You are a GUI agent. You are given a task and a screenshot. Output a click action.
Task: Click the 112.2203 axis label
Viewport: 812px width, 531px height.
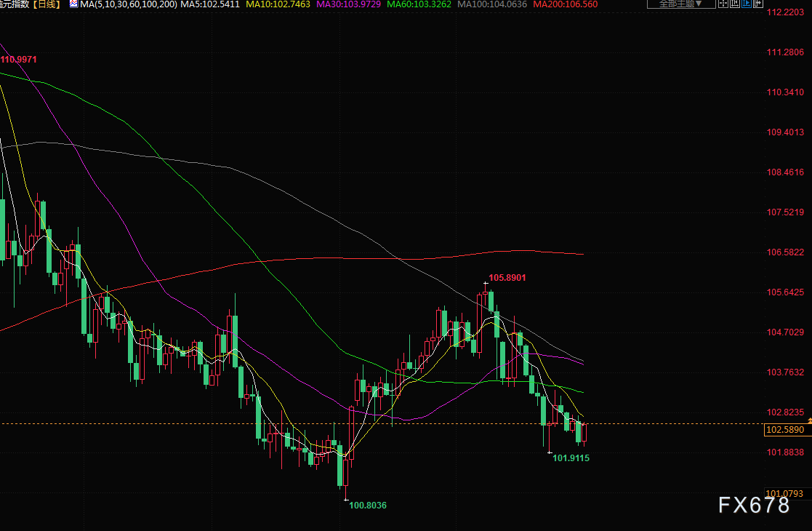tap(785, 12)
